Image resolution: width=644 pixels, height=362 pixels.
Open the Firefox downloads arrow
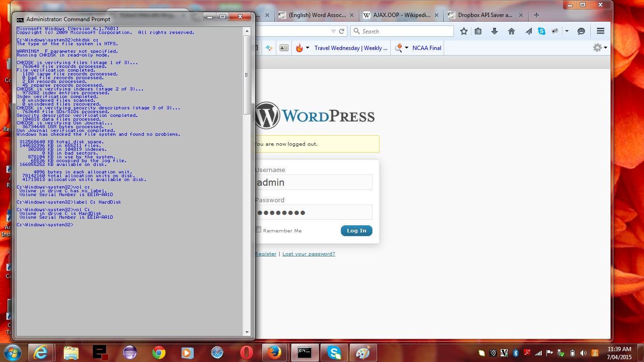[495, 31]
